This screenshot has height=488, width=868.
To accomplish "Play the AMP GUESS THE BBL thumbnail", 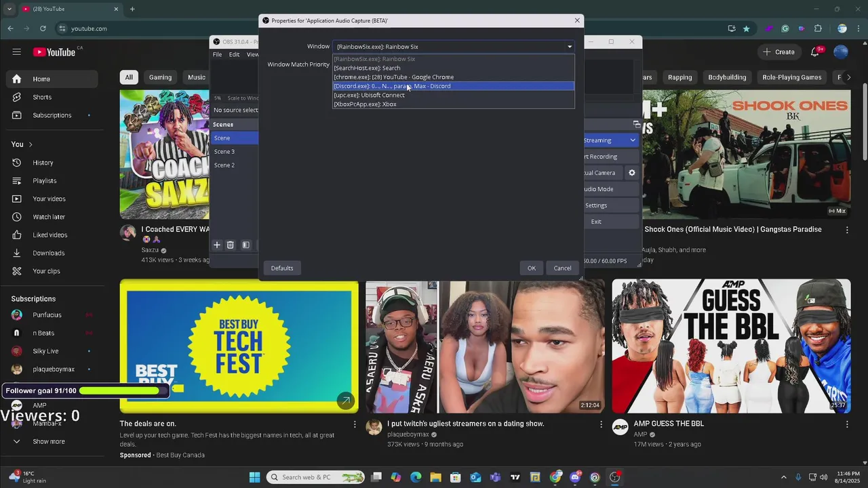I will click(x=731, y=346).
